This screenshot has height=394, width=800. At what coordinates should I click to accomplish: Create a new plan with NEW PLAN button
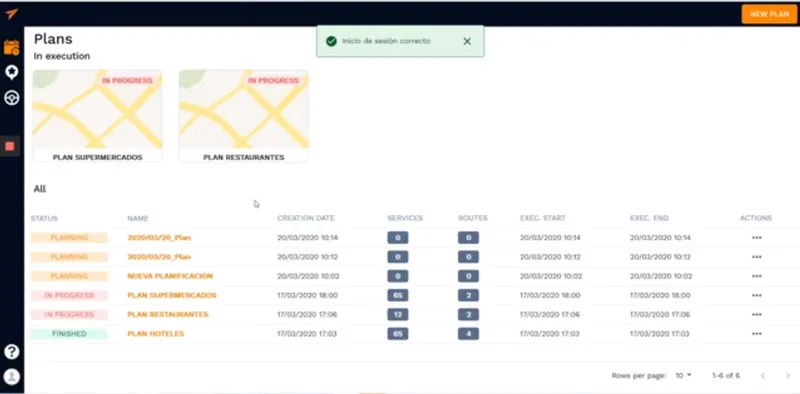click(769, 14)
